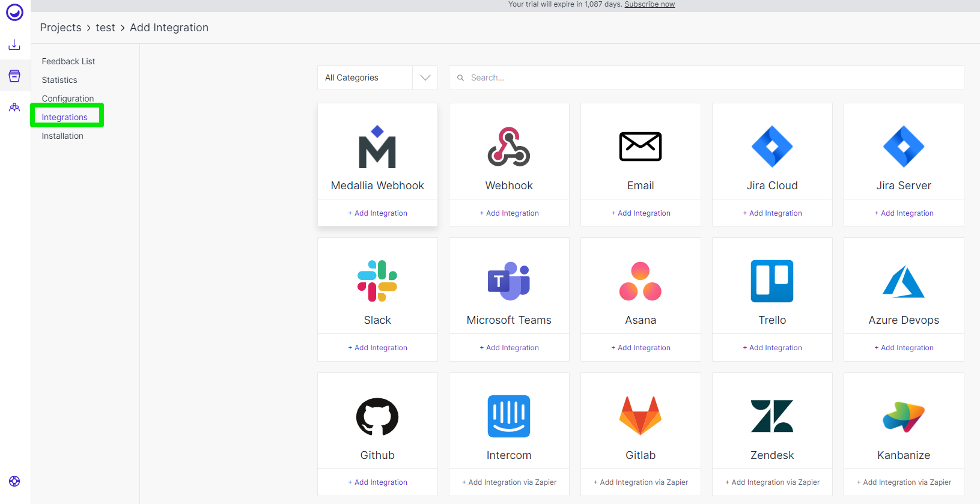
Task: Add Integration for Email
Action: click(641, 213)
